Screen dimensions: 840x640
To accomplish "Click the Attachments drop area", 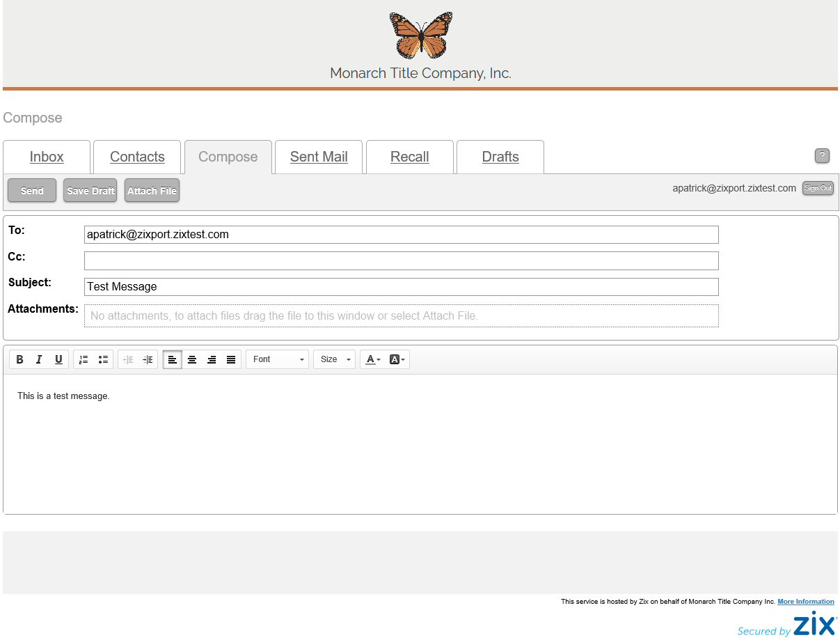I will (x=402, y=315).
